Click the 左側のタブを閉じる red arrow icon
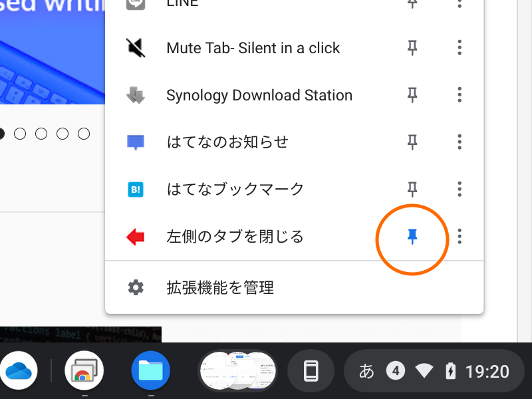 click(x=136, y=236)
